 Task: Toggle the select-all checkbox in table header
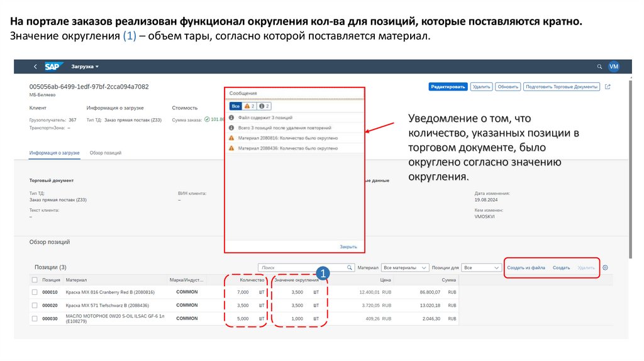tap(35, 280)
